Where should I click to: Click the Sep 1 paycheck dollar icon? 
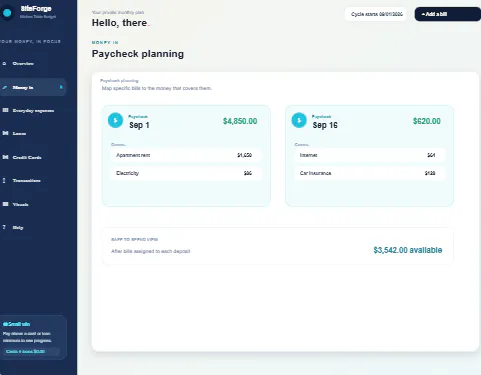click(115, 120)
